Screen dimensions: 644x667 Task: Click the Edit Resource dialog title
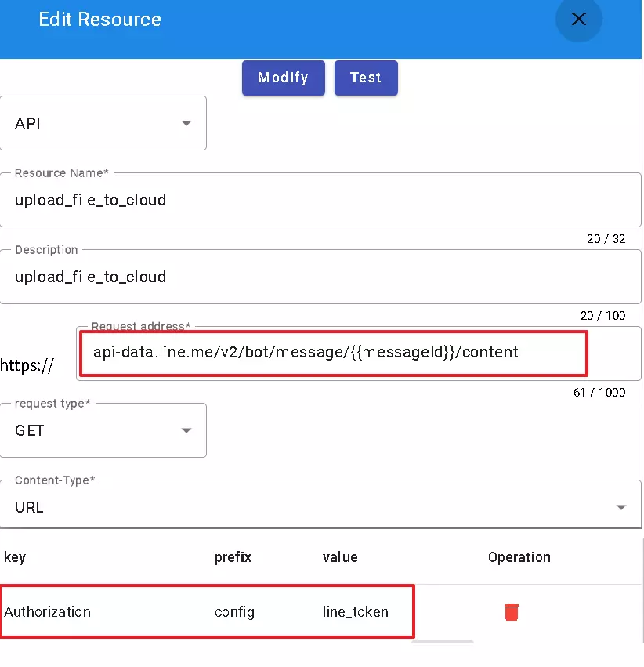[x=99, y=20]
